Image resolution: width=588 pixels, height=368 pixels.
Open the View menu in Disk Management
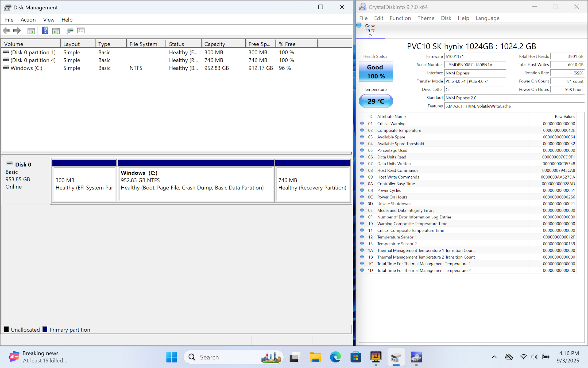(x=49, y=20)
